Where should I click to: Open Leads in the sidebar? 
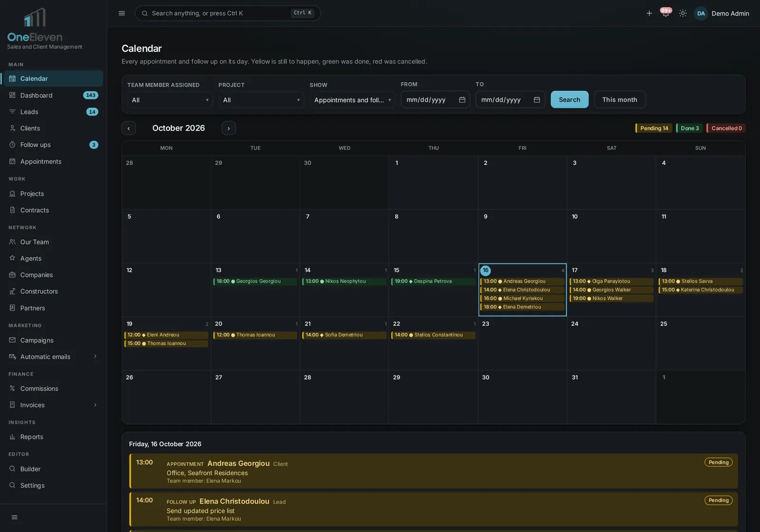click(53, 112)
